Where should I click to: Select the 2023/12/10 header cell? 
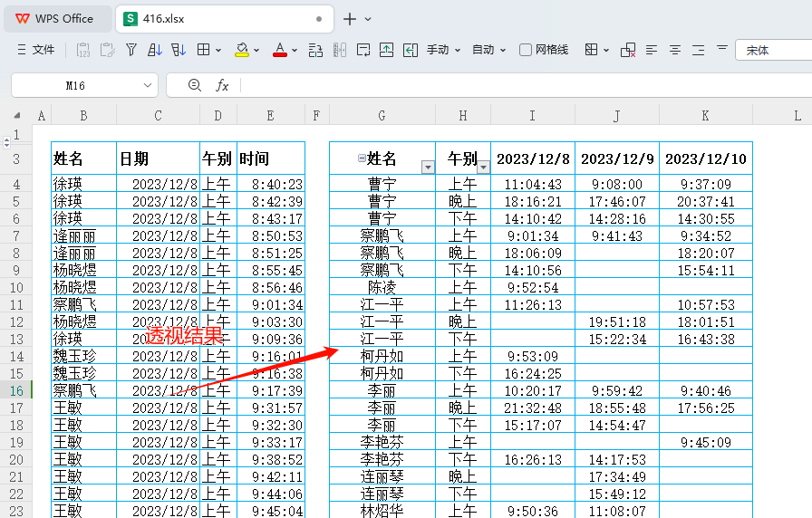[x=705, y=158]
